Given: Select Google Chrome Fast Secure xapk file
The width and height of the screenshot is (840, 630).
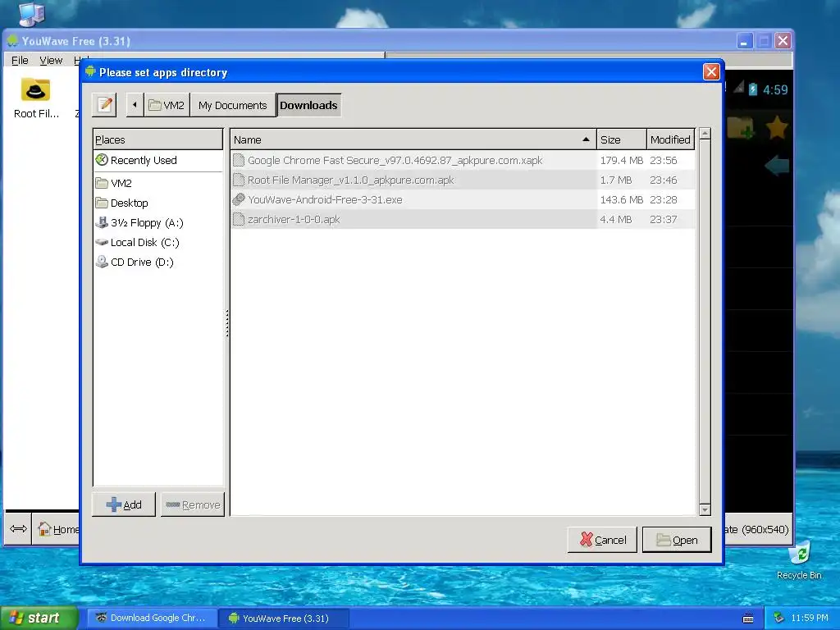Looking at the screenshot, I should click(x=463, y=160).
